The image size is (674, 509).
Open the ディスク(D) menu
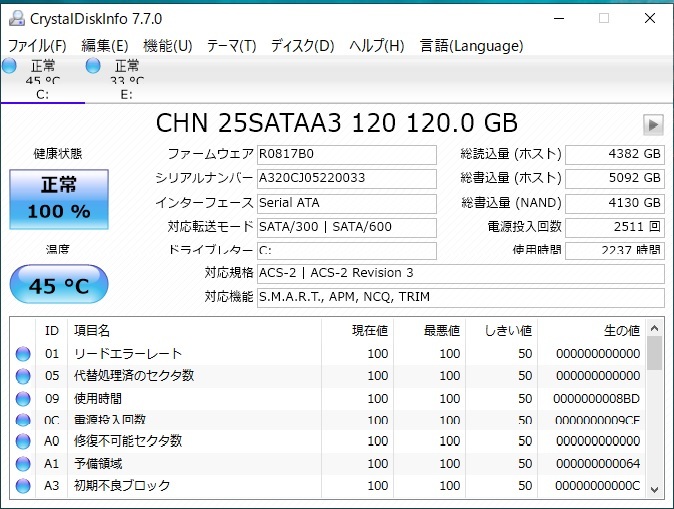tap(303, 46)
